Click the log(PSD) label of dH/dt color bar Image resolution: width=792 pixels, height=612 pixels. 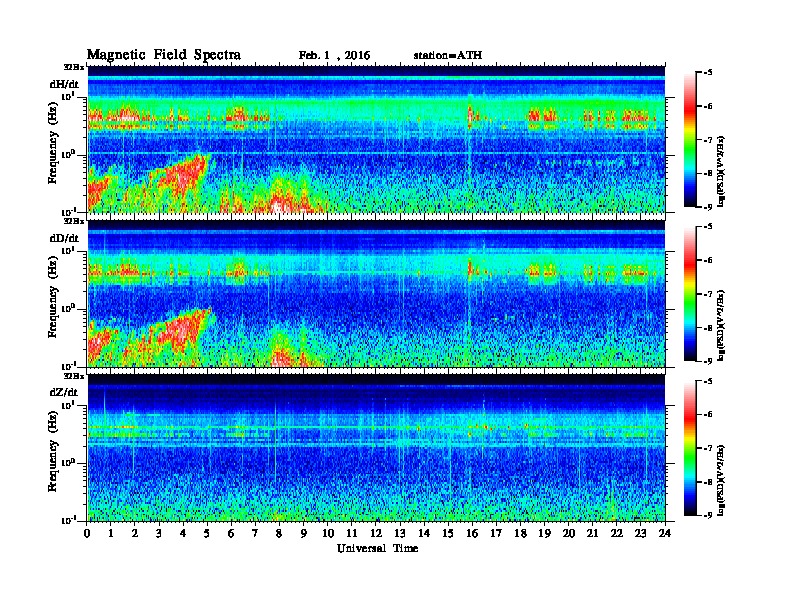pos(721,171)
